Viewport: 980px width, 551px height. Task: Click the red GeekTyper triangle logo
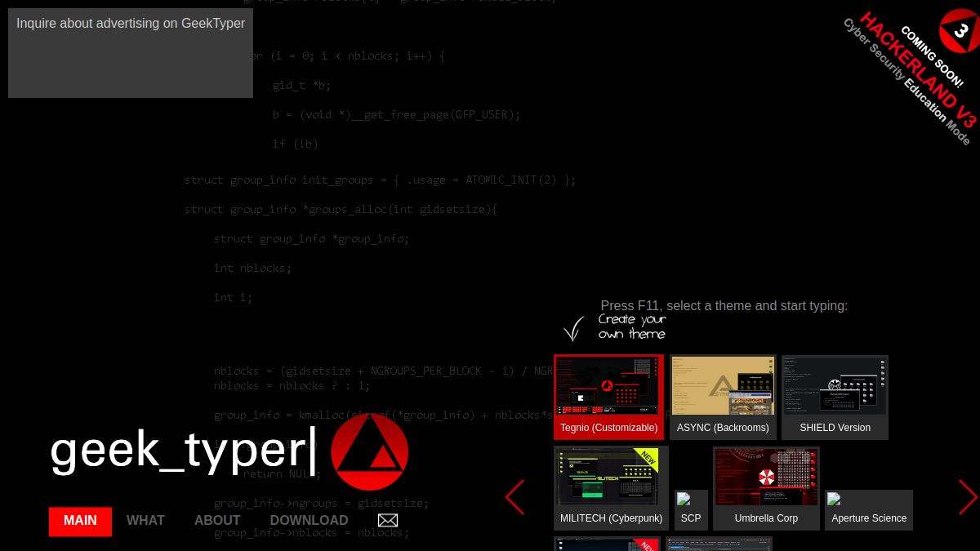tap(370, 452)
